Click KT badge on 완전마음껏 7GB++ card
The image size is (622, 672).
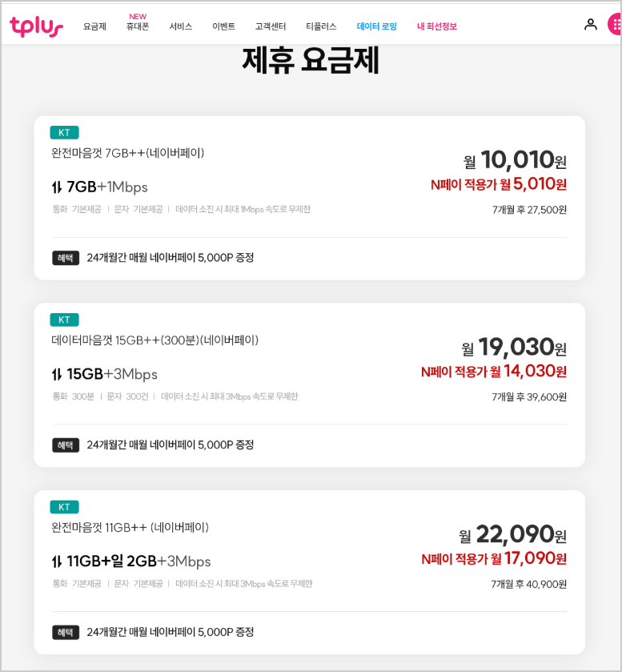[x=64, y=133]
